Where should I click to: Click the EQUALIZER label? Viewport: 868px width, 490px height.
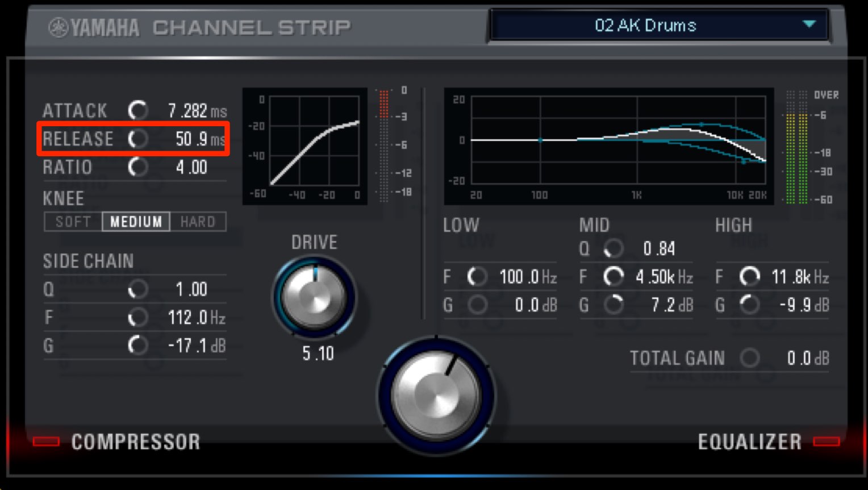tap(749, 442)
